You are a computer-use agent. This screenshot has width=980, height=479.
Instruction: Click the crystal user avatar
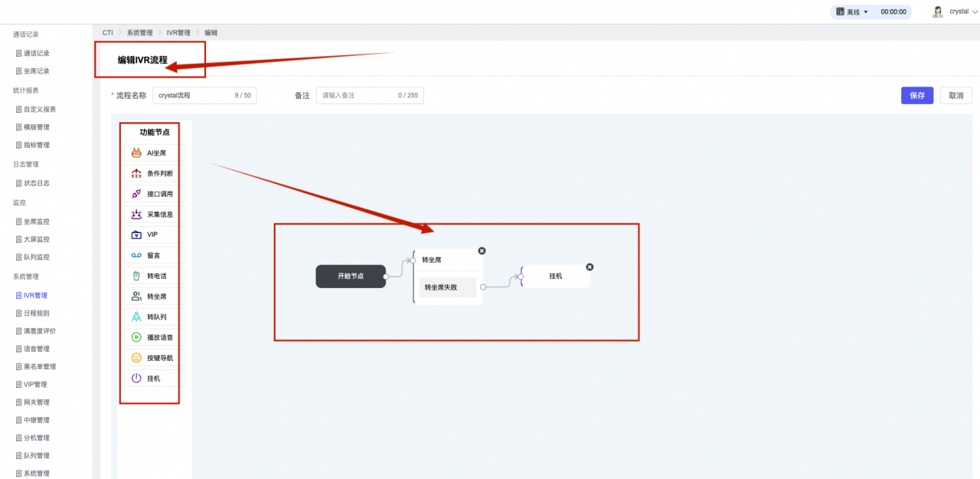click(938, 11)
